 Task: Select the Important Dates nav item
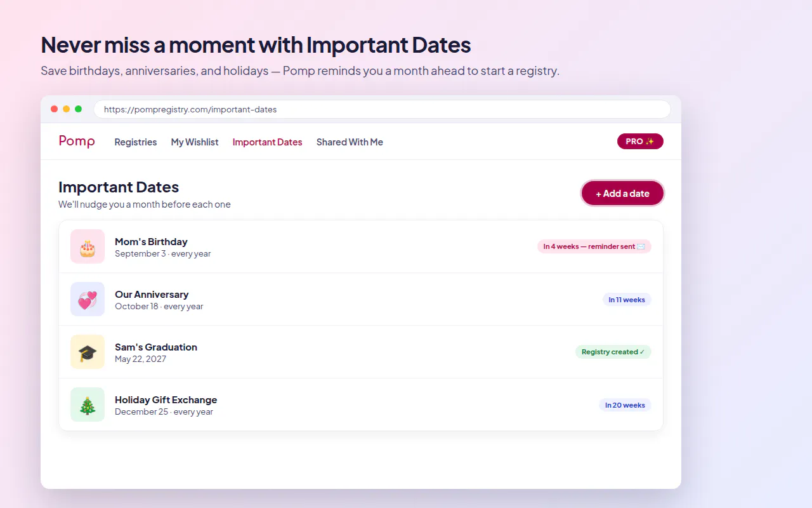click(x=268, y=142)
